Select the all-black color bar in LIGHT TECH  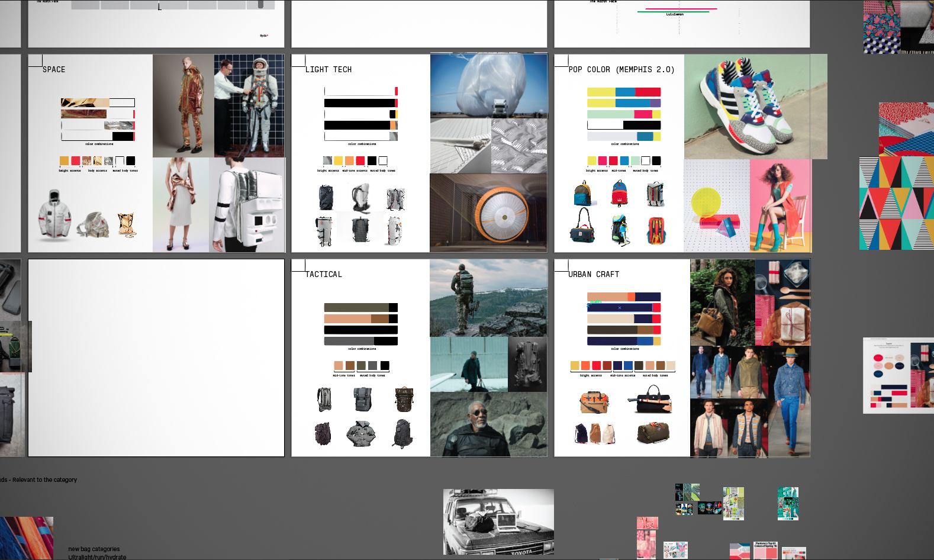(x=360, y=103)
